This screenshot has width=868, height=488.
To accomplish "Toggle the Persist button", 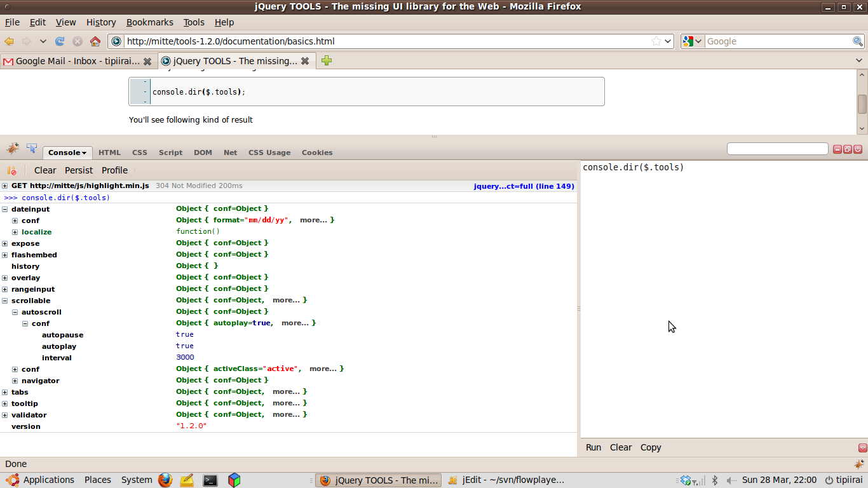I will tap(79, 170).
